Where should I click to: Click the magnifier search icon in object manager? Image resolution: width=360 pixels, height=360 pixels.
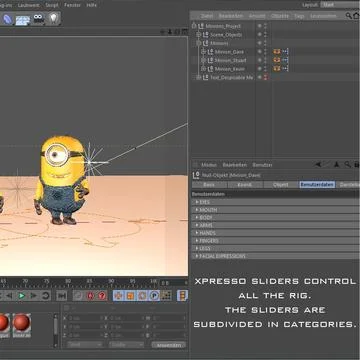[348, 16]
